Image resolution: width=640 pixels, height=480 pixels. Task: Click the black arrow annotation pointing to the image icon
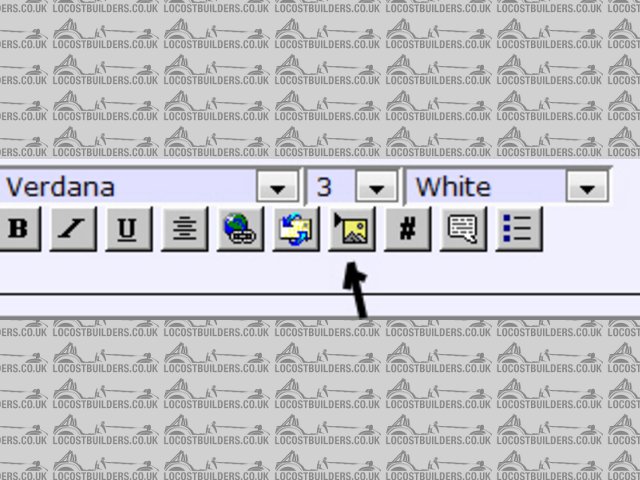pos(356,289)
